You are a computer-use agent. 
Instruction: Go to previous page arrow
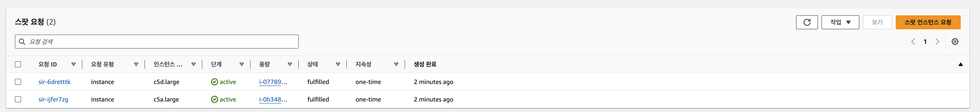click(x=913, y=42)
